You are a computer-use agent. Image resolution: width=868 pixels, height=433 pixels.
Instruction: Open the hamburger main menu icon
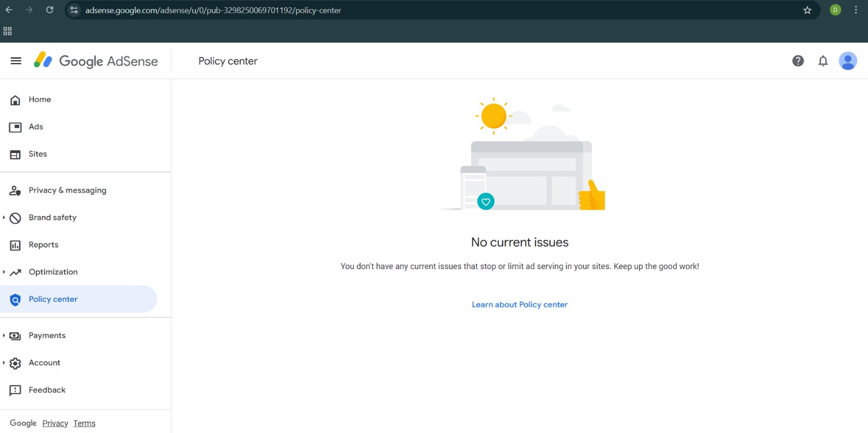(16, 61)
